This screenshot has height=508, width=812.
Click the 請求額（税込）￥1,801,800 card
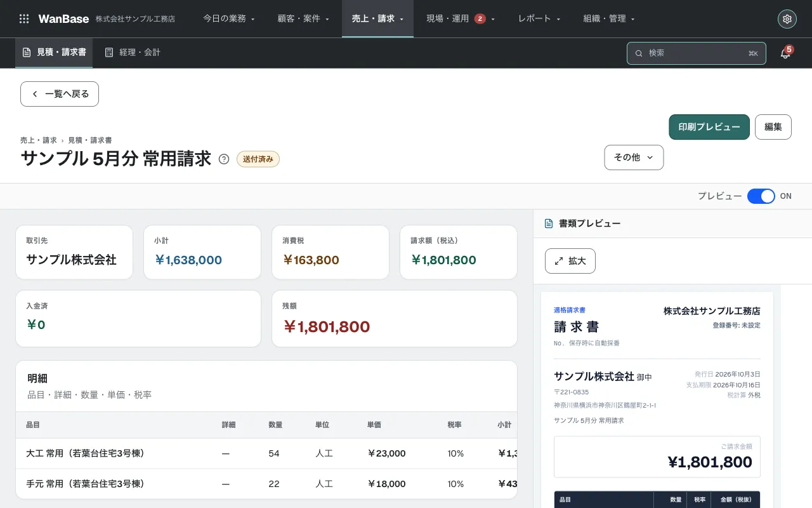point(459,252)
